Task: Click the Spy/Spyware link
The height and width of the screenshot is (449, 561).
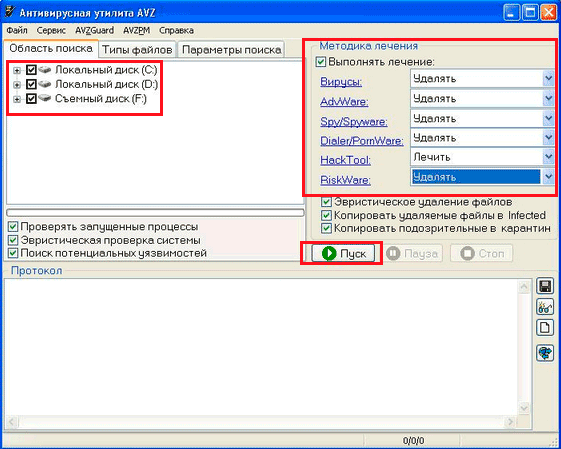Action: 354,122
